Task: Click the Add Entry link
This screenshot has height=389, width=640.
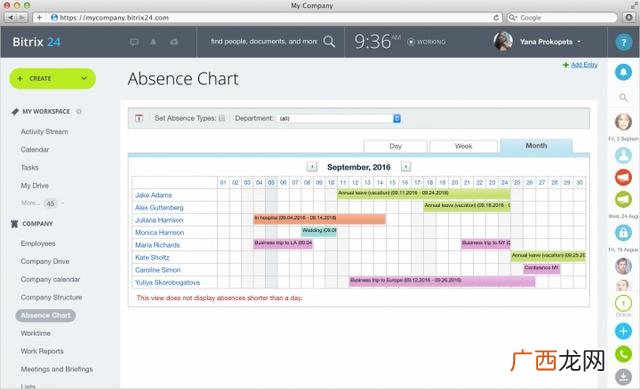Action: (x=584, y=64)
